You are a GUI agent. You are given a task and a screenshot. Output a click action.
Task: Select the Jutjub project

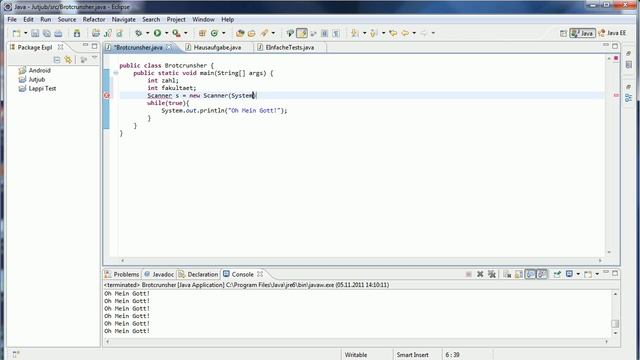click(32, 79)
